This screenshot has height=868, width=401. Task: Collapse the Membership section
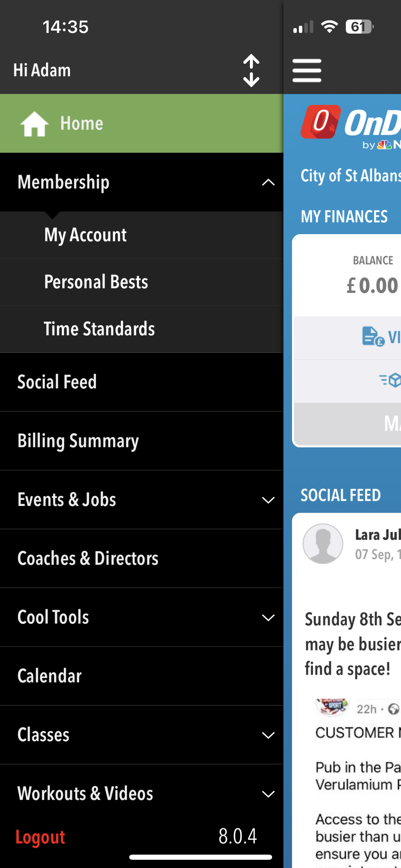(268, 182)
